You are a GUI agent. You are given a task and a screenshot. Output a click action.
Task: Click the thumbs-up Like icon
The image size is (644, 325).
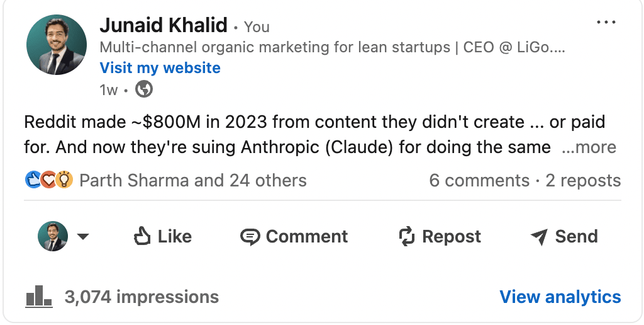[x=142, y=236]
